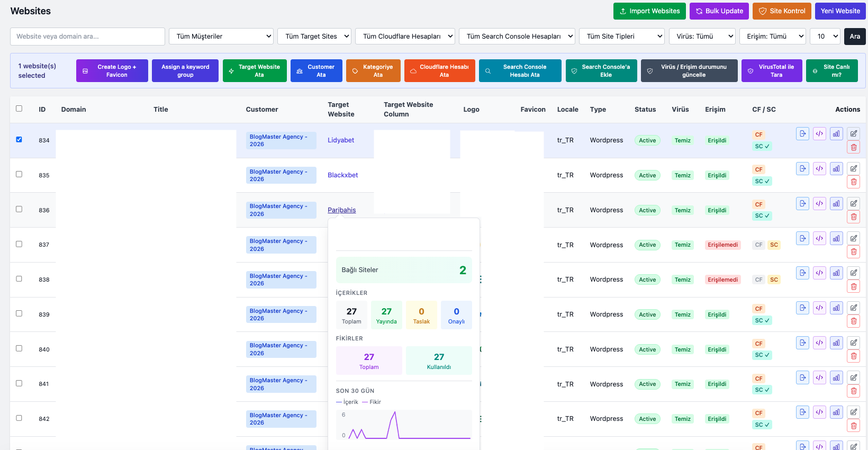The height and width of the screenshot is (450, 868).
Task: Toggle the select-all checkbox in table header
Action: [19, 109]
